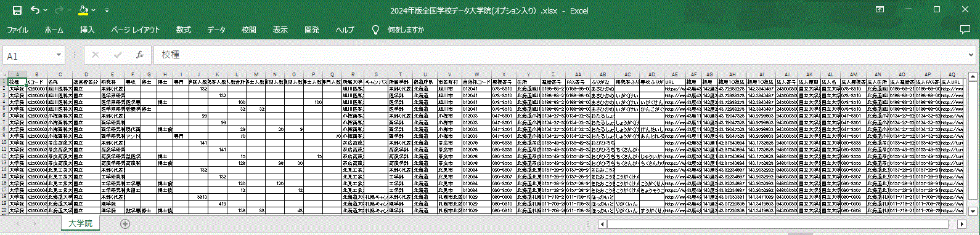Screen dimensions: 980x235
Task: Switch to the ホーム ribbon tab
Action: pos(54,30)
